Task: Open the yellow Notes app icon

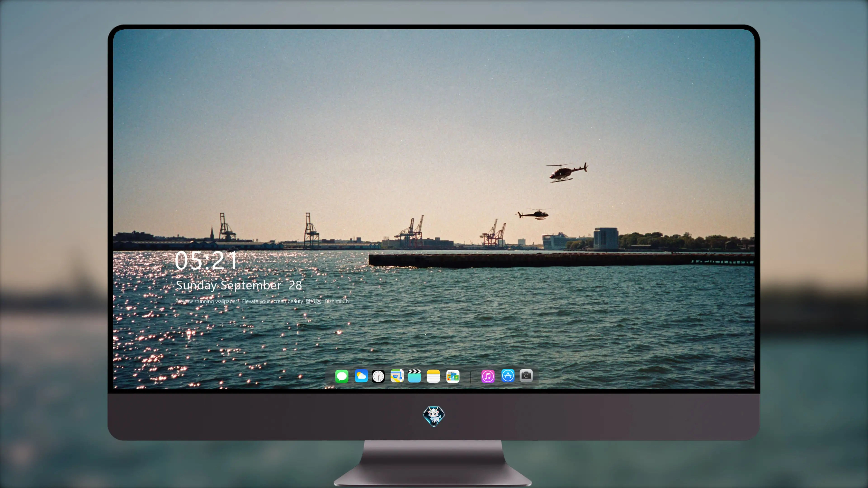Action: 433,376
